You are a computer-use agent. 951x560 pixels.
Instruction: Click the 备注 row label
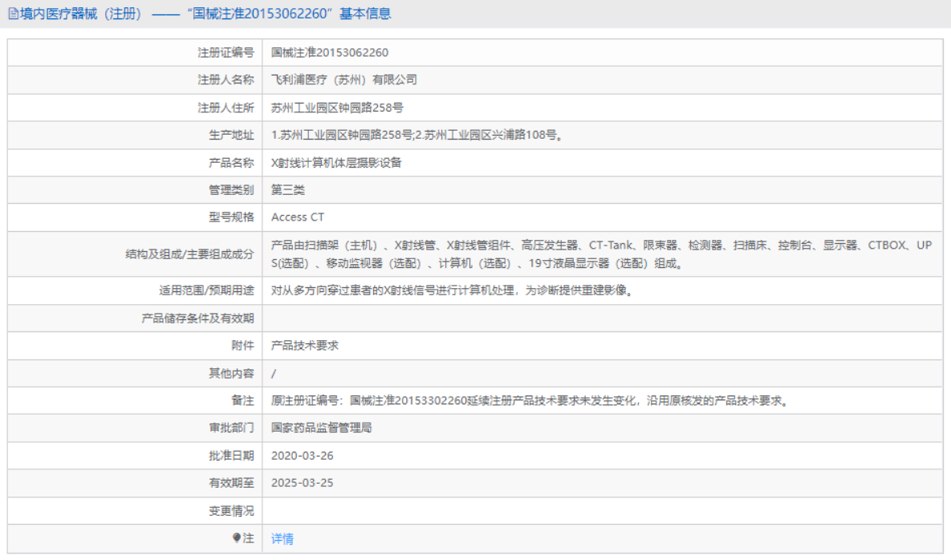point(242,400)
